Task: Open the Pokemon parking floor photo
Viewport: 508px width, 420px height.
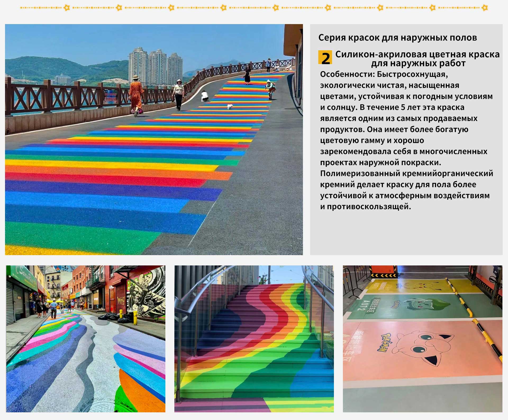Action: (x=422, y=338)
